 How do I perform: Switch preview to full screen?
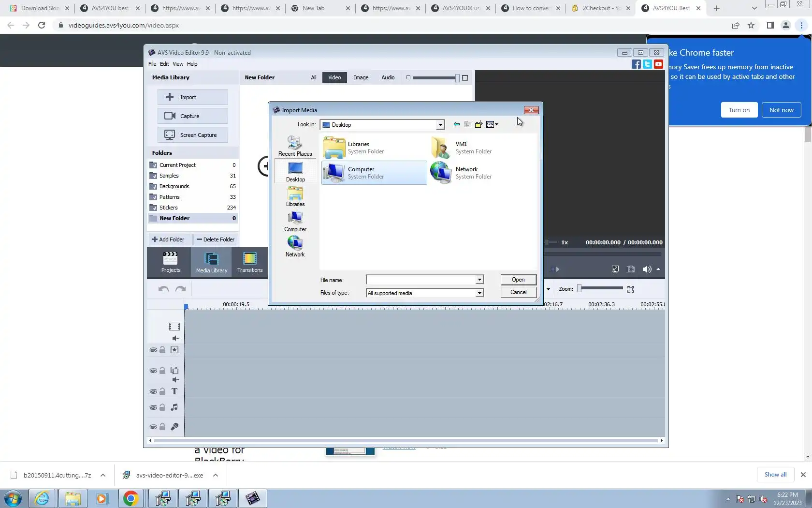coord(615,269)
